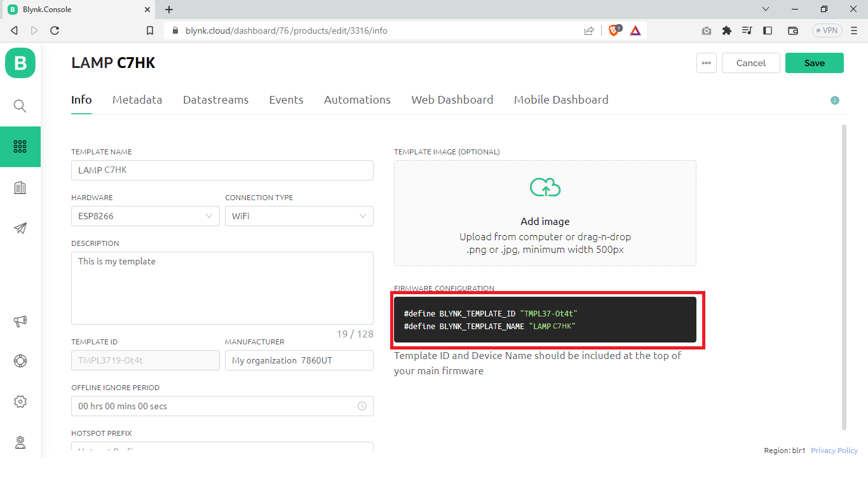This screenshot has width=868, height=488.
Task: Open the Connection Type WiFi dropdown
Action: click(x=299, y=216)
